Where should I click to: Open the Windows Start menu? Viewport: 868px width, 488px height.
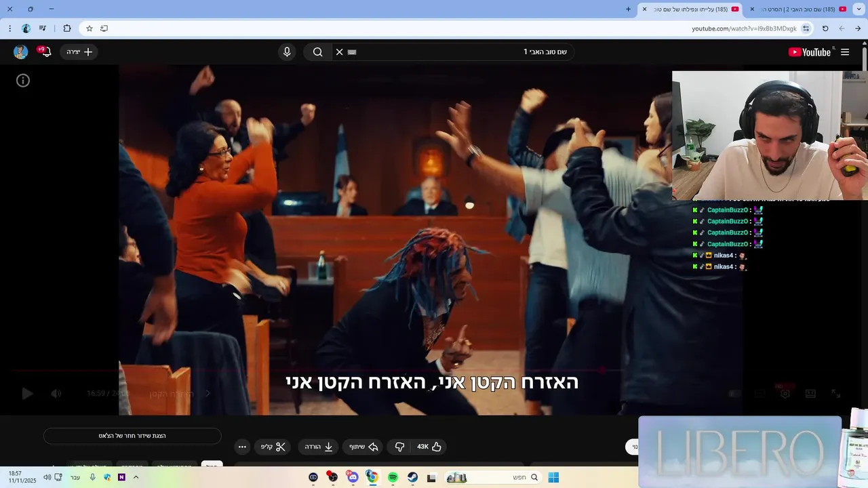click(553, 477)
